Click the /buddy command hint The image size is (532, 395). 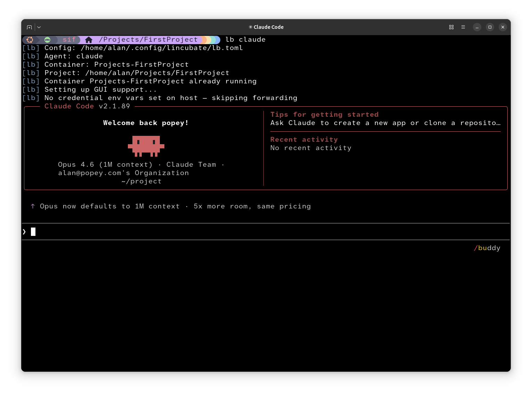pyautogui.click(x=487, y=248)
